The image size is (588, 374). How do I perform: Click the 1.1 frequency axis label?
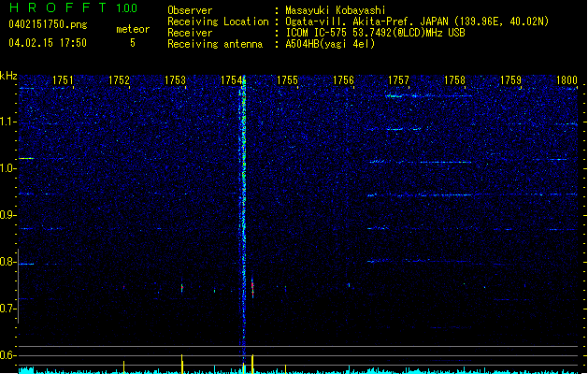click(7, 122)
